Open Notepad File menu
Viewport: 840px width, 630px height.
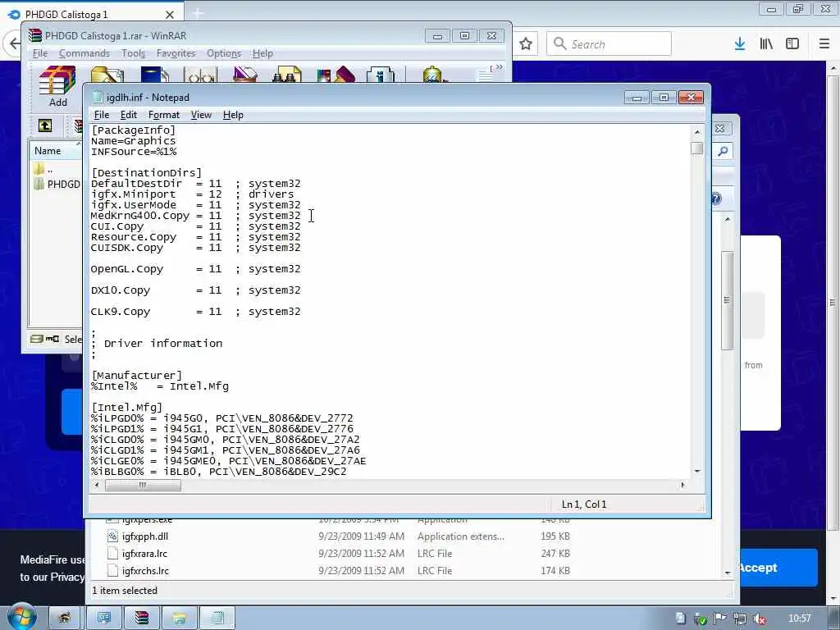tap(102, 115)
